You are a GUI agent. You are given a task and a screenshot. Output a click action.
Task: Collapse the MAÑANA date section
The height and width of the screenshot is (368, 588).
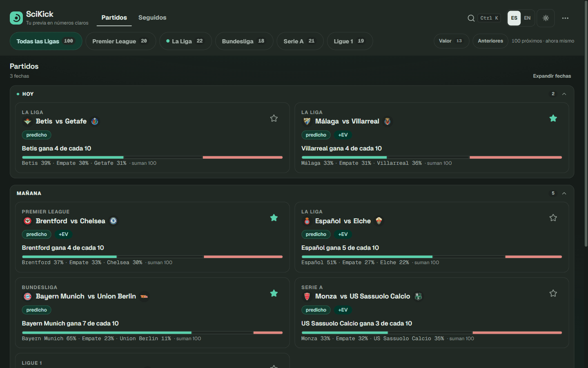pyautogui.click(x=564, y=193)
